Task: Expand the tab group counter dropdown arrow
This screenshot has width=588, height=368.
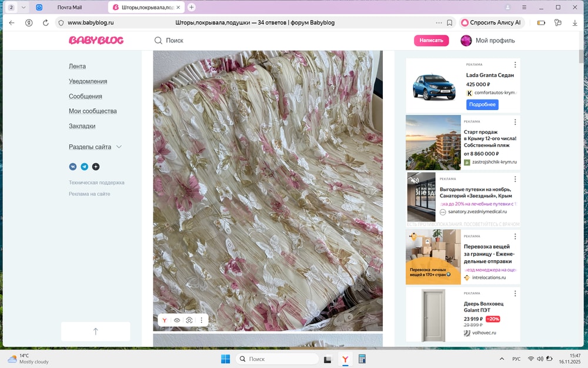Action: click(24, 7)
